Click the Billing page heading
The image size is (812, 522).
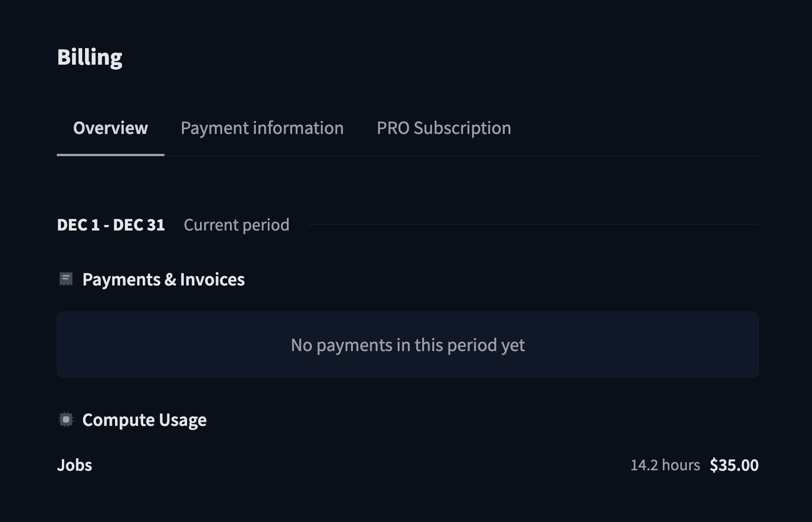pyautogui.click(x=90, y=57)
